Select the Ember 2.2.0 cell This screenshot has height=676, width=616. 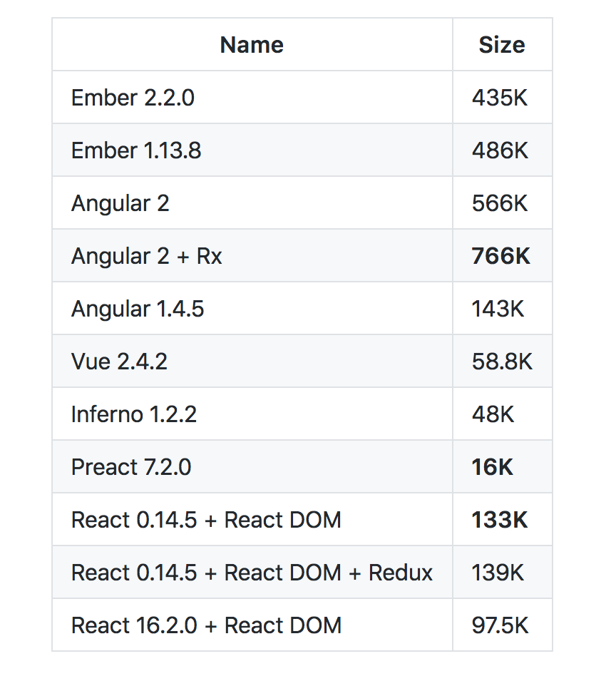133,98
